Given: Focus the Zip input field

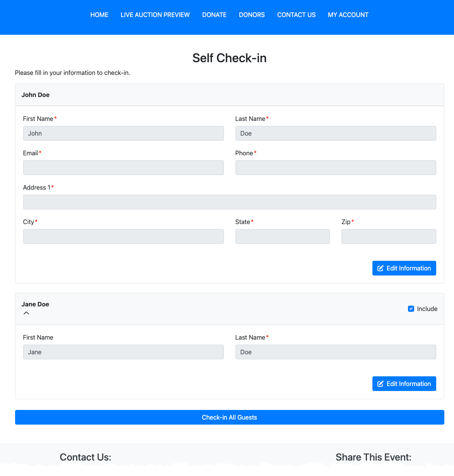Looking at the screenshot, I should 388,236.
